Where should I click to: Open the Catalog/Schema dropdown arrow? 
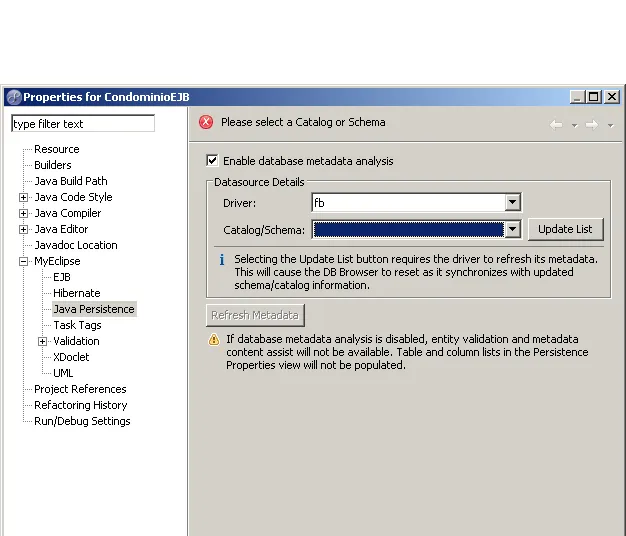point(513,229)
